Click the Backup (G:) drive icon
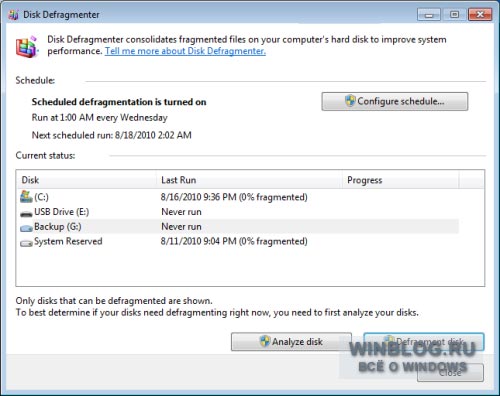 (26, 228)
